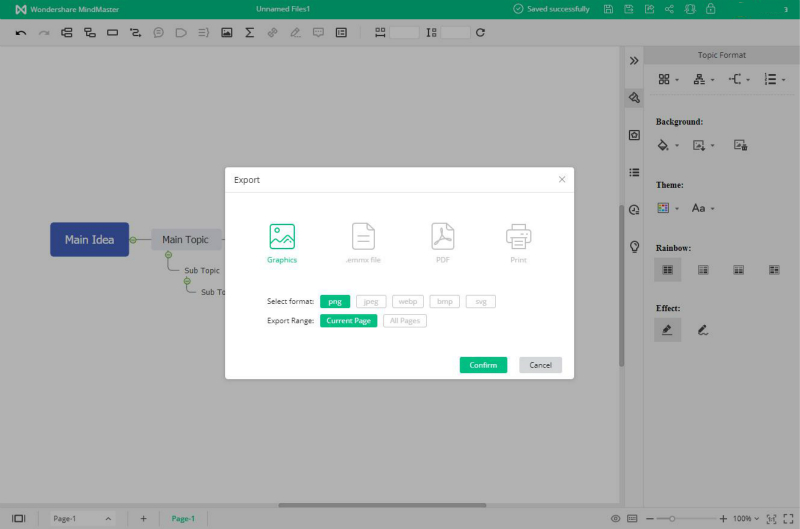Switch to the green Page-1 tab
The height and width of the screenshot is (529, 800).
click(x=183, y=518)
